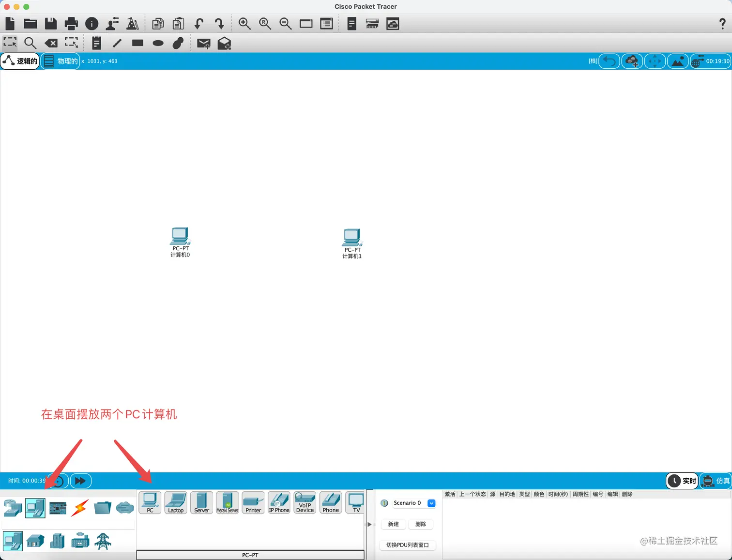The width and height of the screenshot is (732, 560).
Task: Reset zoom with the R magnifier
Action: (x=265, y=23)
